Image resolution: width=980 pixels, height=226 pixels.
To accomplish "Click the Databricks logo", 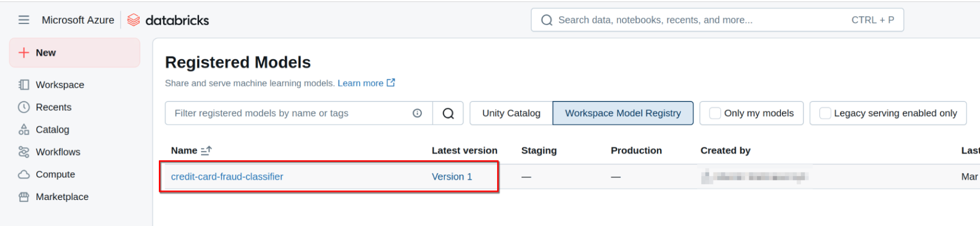I will click(x=168, y=20).
